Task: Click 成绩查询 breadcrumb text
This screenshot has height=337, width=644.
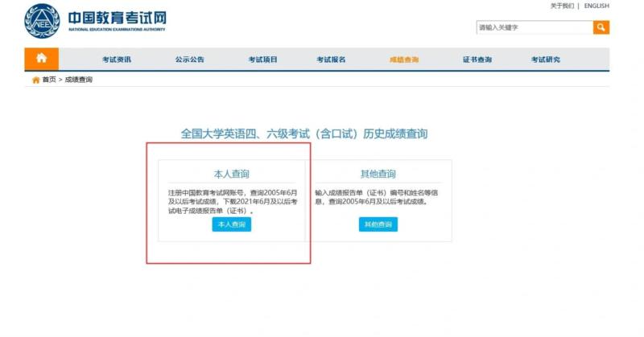Action: [x=78, y=80]
